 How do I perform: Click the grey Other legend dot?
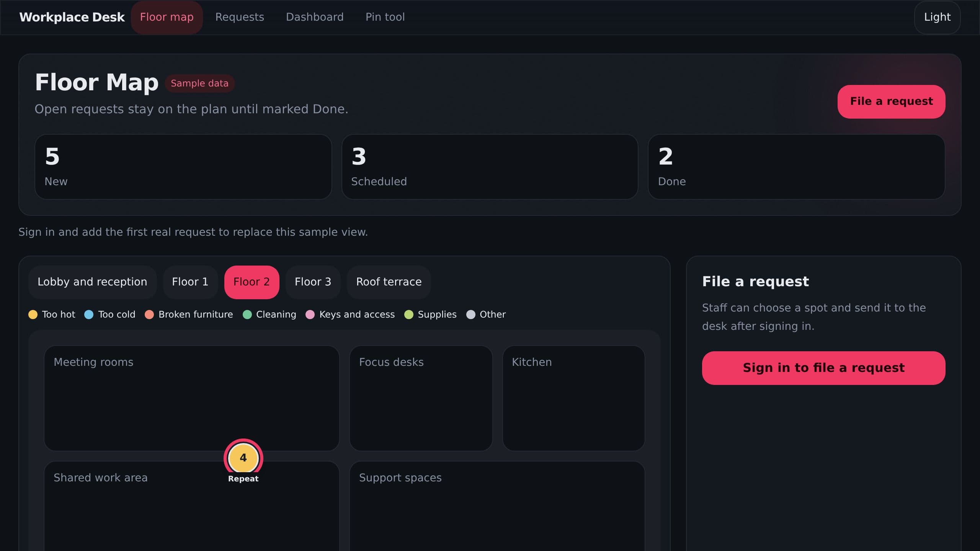coord(471,315)
